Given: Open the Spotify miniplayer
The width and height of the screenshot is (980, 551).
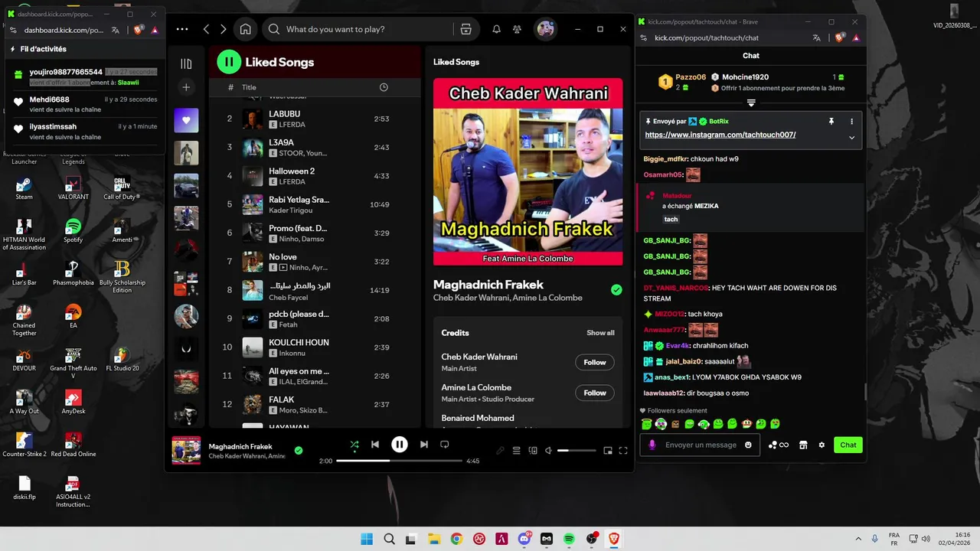Looking at the screenshot, I should click(x=608, y=451).
